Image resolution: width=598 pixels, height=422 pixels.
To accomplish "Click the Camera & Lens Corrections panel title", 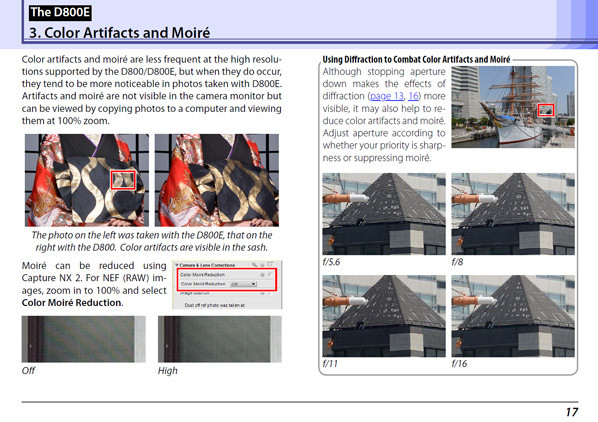I will 207,265.
